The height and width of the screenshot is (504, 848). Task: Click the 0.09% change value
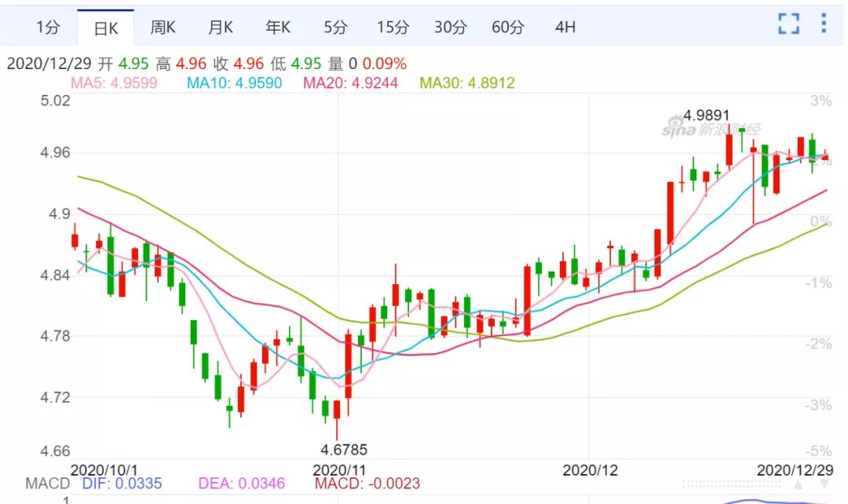click(385, 64)
